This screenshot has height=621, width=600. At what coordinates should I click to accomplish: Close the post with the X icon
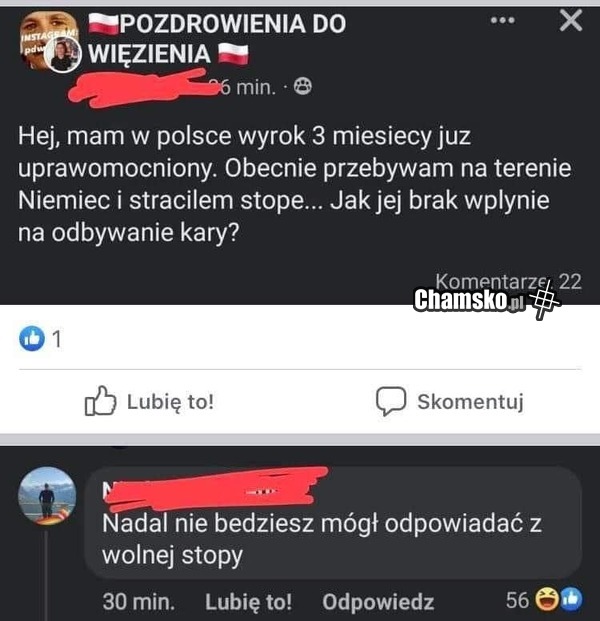tap(571, 21)
